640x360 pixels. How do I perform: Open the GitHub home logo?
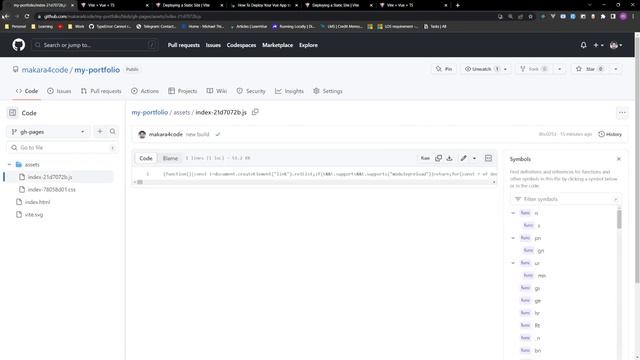click(18, 45)
